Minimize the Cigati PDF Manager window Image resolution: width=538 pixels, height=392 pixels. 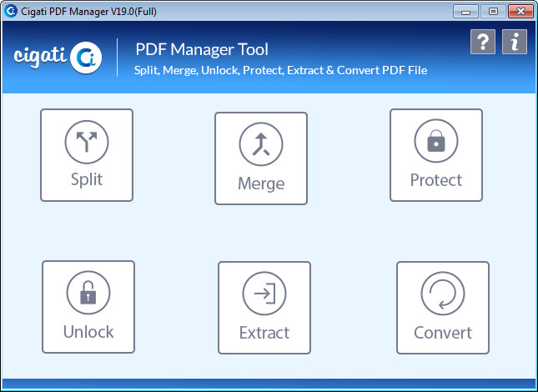[x=465, y=12]
